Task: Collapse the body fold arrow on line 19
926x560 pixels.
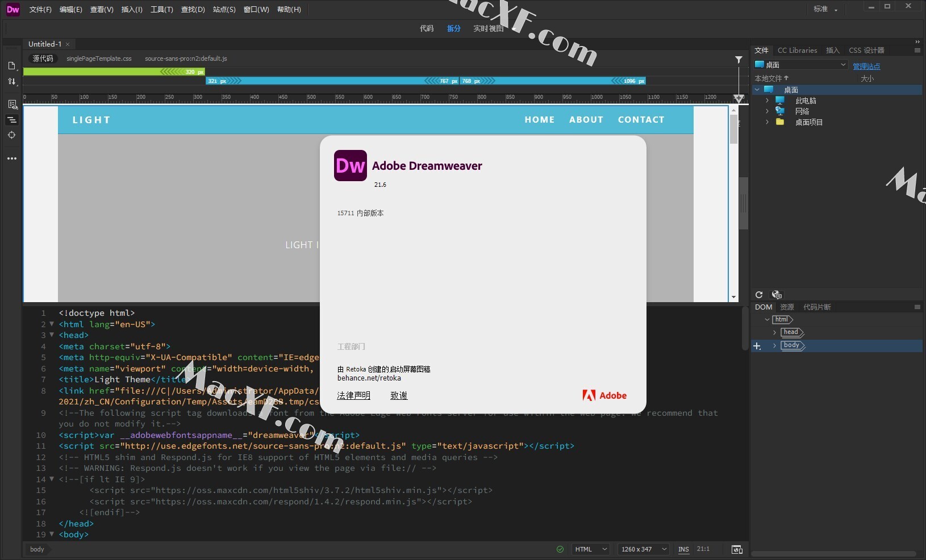Action: point(52,534)
